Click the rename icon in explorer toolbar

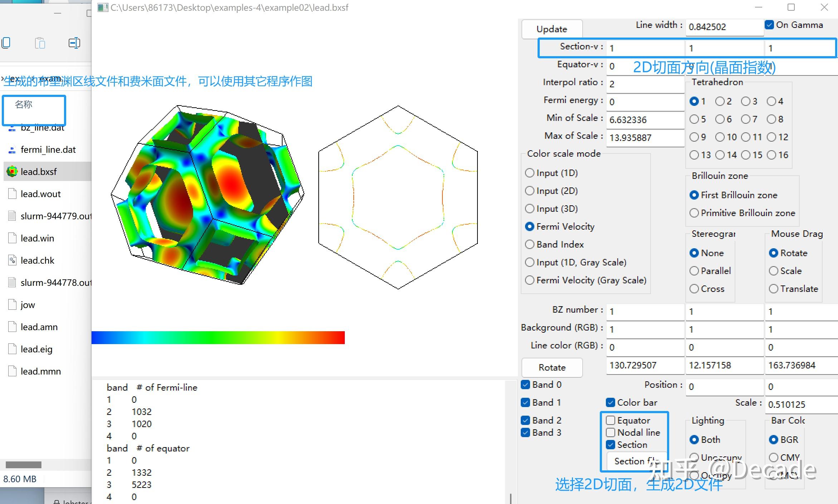click(74, 43)
